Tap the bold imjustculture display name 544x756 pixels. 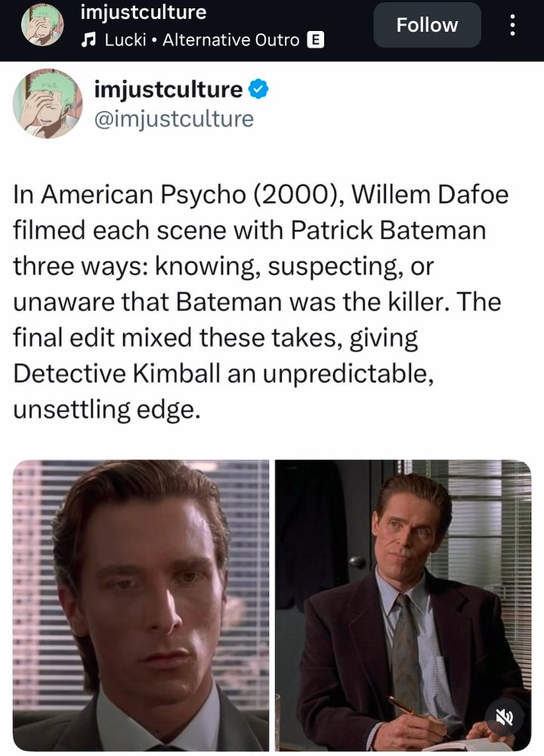[168, 90]
